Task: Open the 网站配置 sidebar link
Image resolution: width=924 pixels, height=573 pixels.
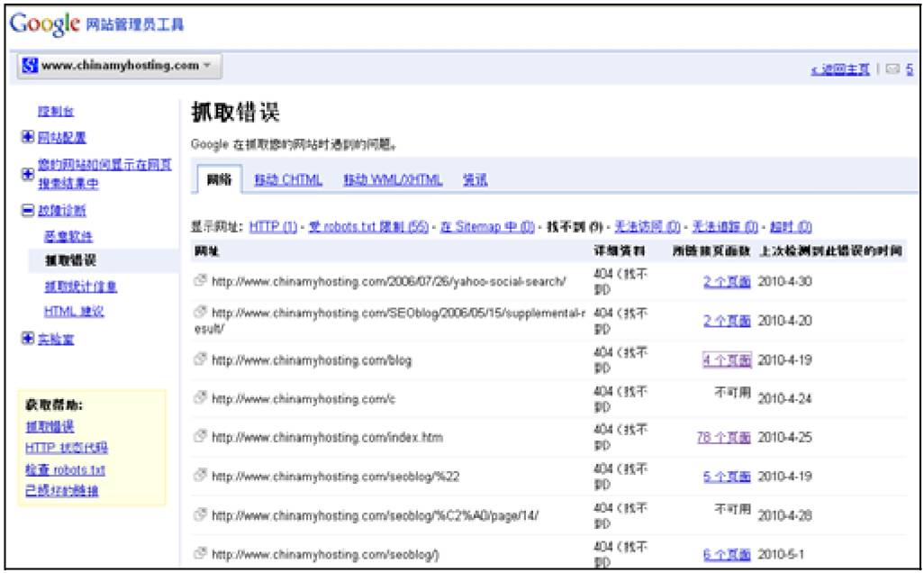Action: pos(62,137)
